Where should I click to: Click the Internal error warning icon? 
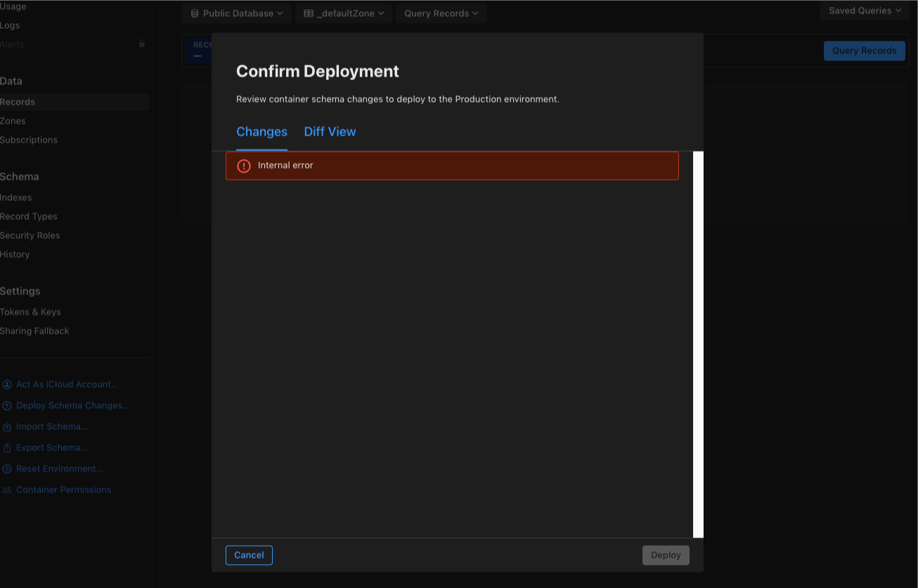tap(244, 166)
